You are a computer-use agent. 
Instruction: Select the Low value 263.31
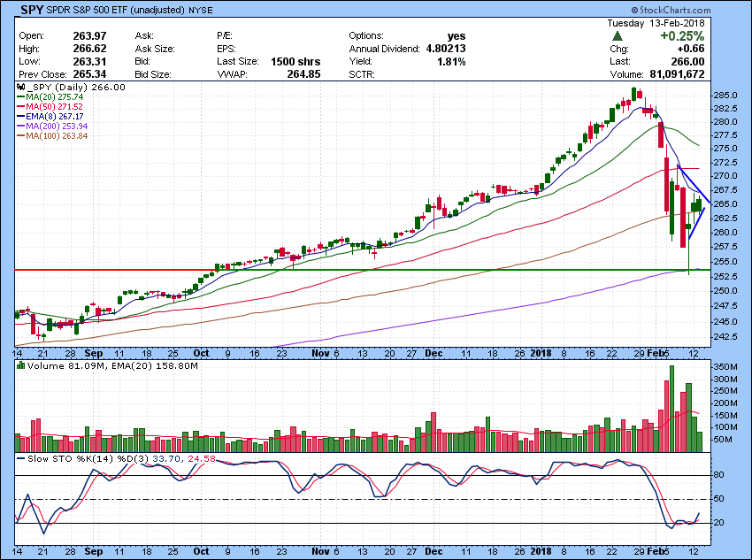pyautogui.click(x=89, y=61)
